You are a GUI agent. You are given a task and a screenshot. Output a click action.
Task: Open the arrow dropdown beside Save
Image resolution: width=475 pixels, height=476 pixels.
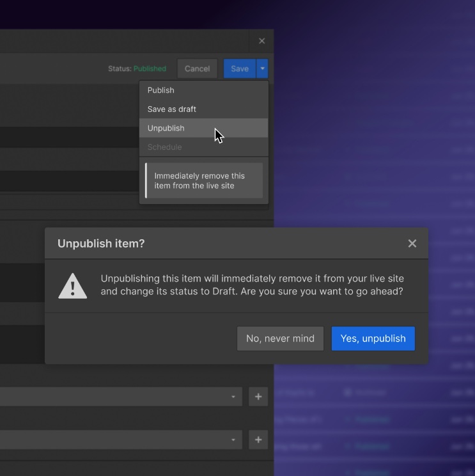pos(263,68)
